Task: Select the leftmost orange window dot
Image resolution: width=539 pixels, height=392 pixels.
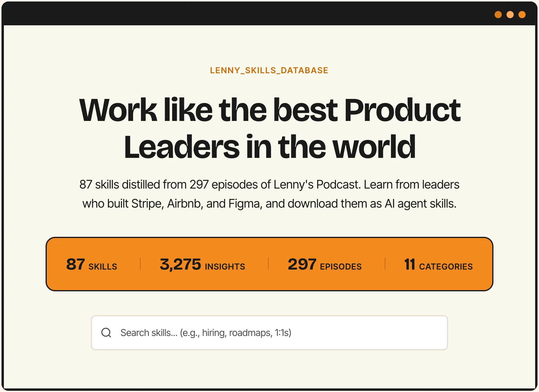Action: [x=498, y=14]
